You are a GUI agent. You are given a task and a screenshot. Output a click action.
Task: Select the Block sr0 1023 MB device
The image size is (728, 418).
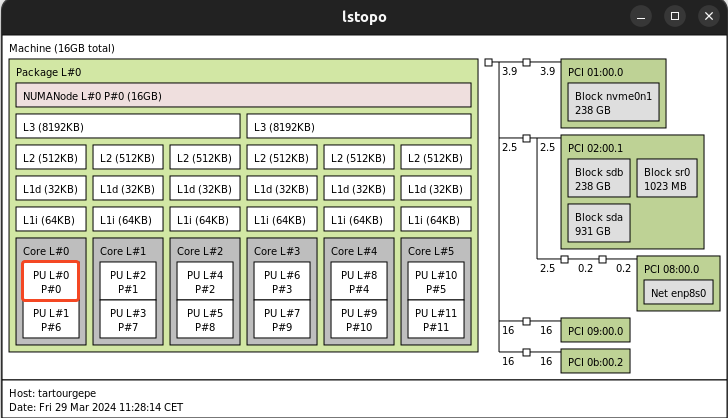coord(666,178)
